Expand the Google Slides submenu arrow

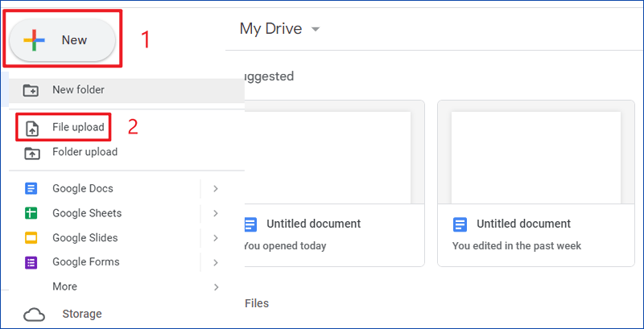pyautogui.click(x=216, y=238)
